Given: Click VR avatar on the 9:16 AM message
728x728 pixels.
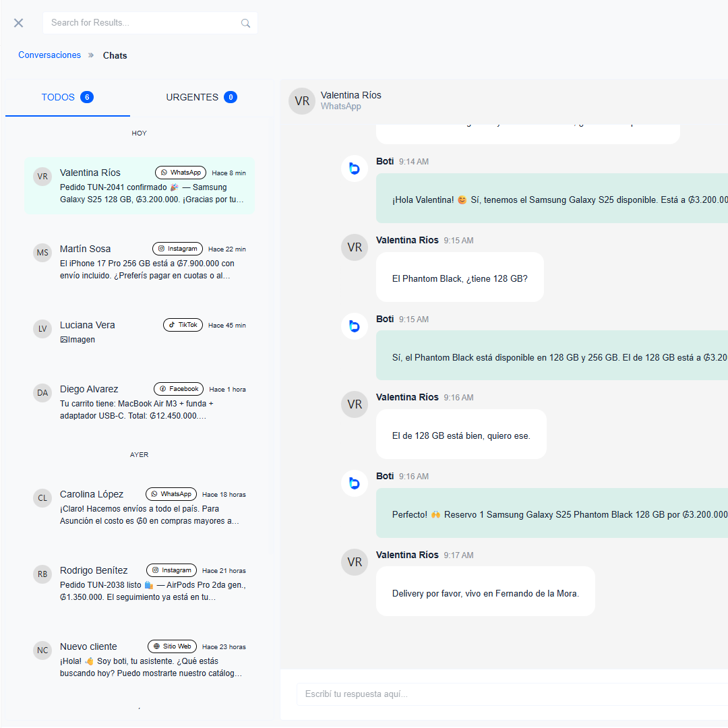Looking at the screenshot, I should [355, 404].
